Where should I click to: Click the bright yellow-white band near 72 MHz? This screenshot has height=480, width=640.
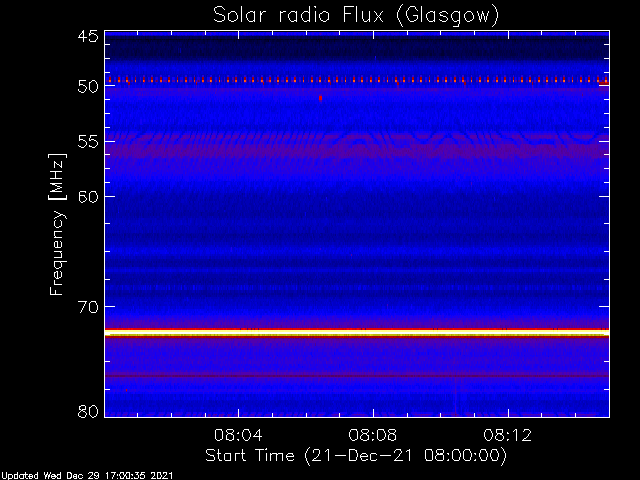point(357,333)
